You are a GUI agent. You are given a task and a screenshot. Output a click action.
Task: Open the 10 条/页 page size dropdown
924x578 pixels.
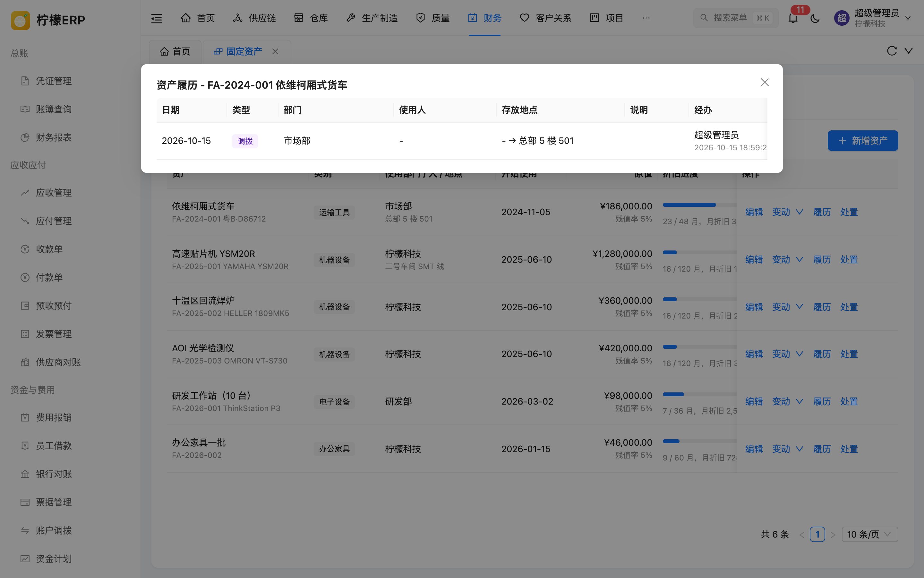pyautogui.click(x=869, y=534)
